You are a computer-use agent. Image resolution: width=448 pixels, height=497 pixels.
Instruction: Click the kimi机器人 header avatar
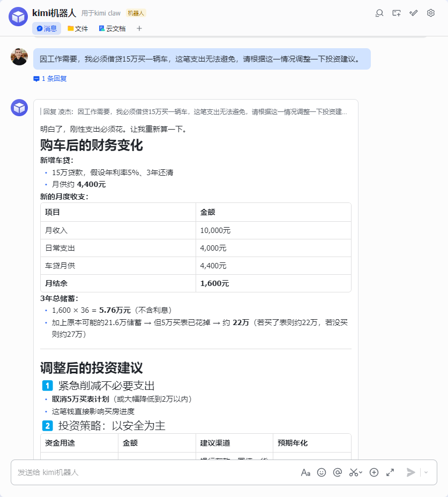click(18, 17)
